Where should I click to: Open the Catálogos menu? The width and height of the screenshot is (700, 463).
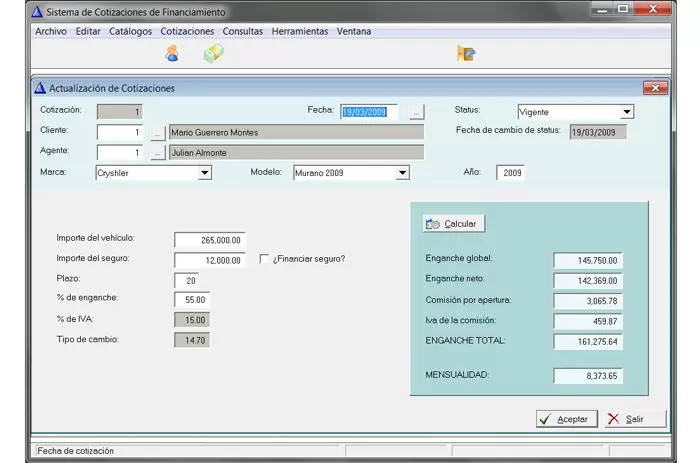130,31
